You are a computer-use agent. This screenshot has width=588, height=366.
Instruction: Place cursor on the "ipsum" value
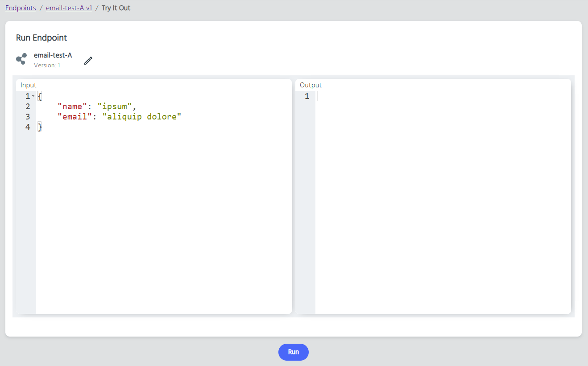click(116, 107)
